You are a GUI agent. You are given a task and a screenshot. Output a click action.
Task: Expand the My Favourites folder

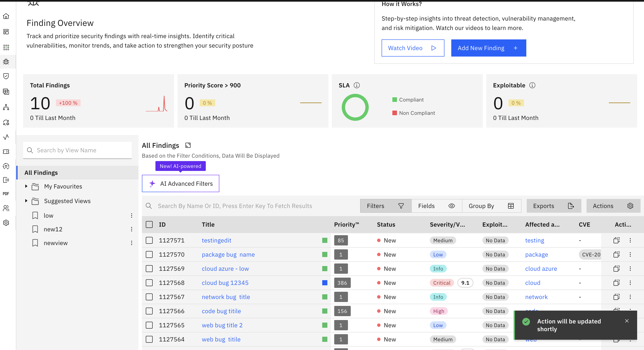(26, 186)
